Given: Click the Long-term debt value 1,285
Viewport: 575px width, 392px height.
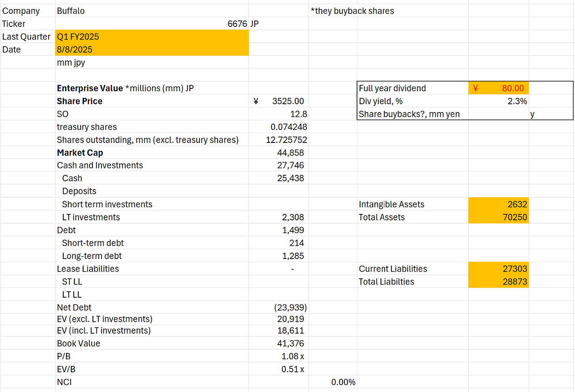Looking at the screenshot, I should point(293,256).
